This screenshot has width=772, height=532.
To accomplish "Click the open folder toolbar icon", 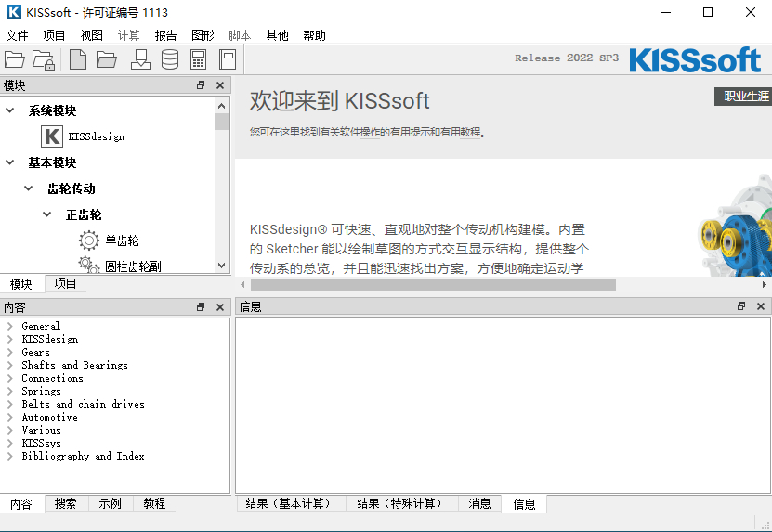I will [15, 59].
